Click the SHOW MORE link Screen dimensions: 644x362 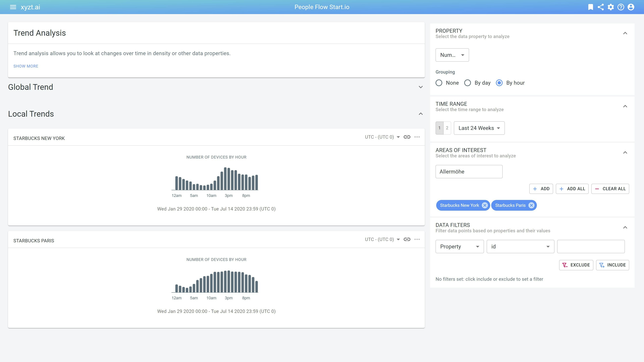click(x=26, y=66)
